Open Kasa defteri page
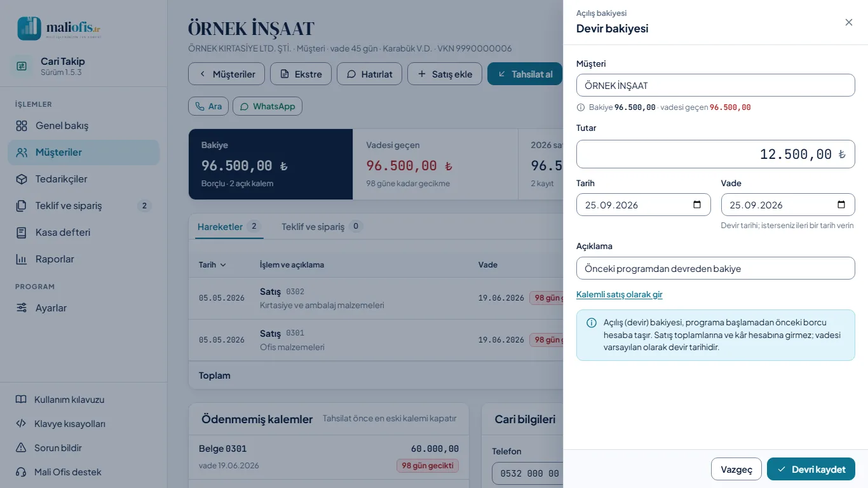868x488 pixels. pos(84,233)
